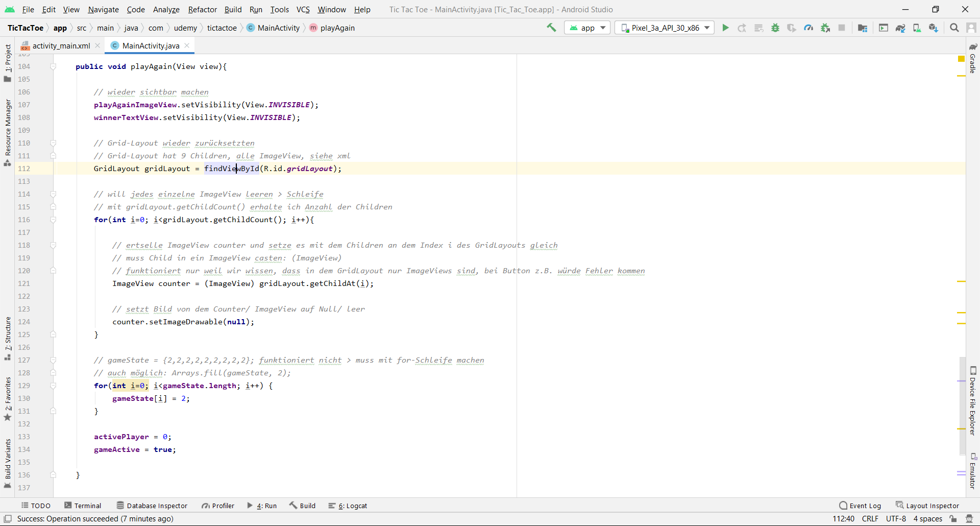980x526 pixels.
Task: Click fold end marker at line 136
Action: click(x=53, y=475)
